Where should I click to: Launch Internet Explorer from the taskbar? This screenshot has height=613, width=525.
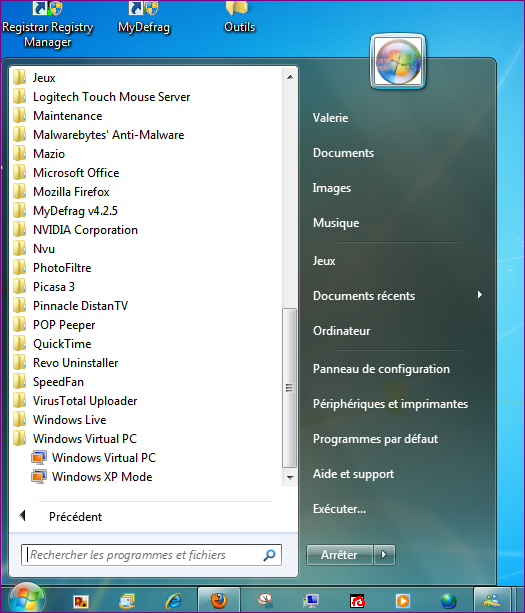coord(173,600)
